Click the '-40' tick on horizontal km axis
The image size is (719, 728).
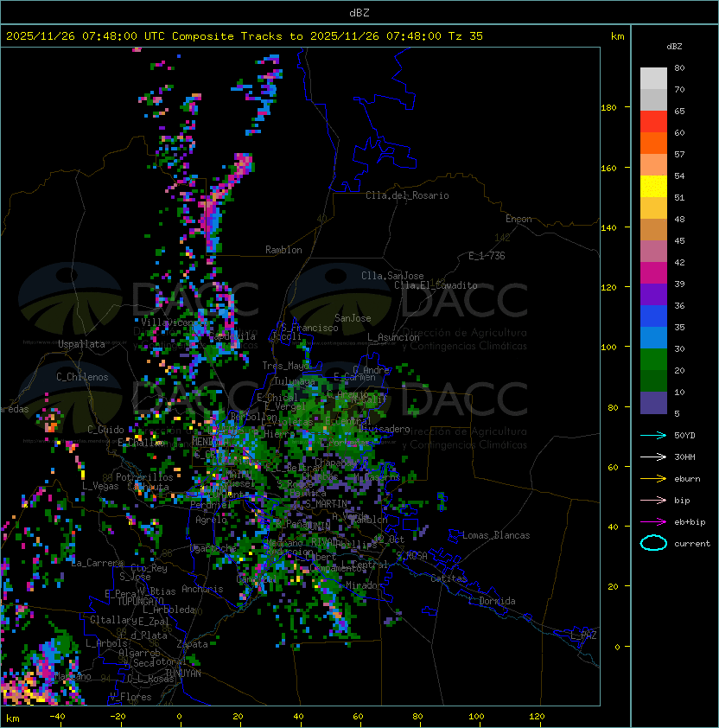[57, 717]
